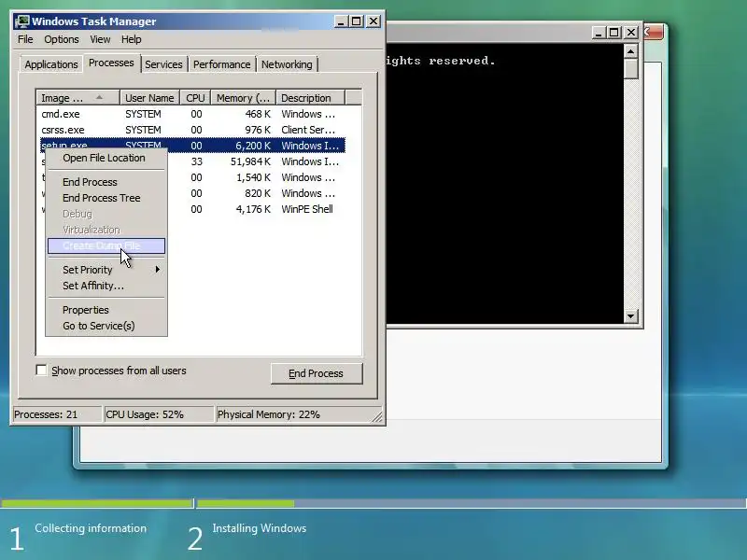The height and width of the screenshot is (560, 747).
Task: Switch to the Services tab
Action: [x=163, y=64]
